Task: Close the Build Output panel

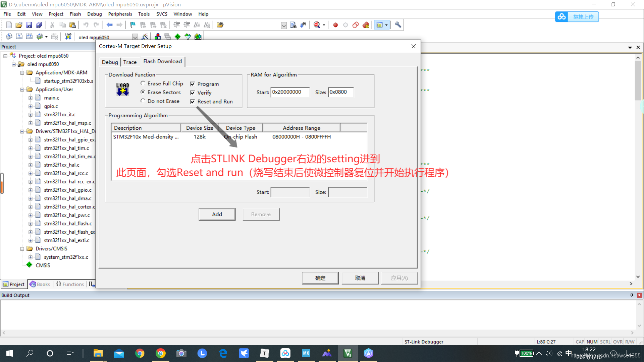Action: click(639, 295)
